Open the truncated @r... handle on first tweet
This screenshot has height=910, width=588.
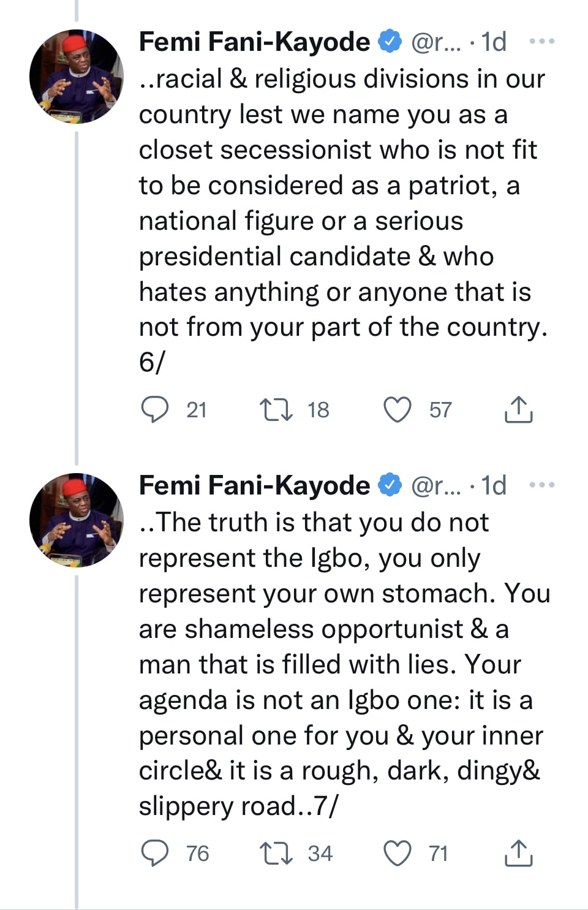[436, 42]
